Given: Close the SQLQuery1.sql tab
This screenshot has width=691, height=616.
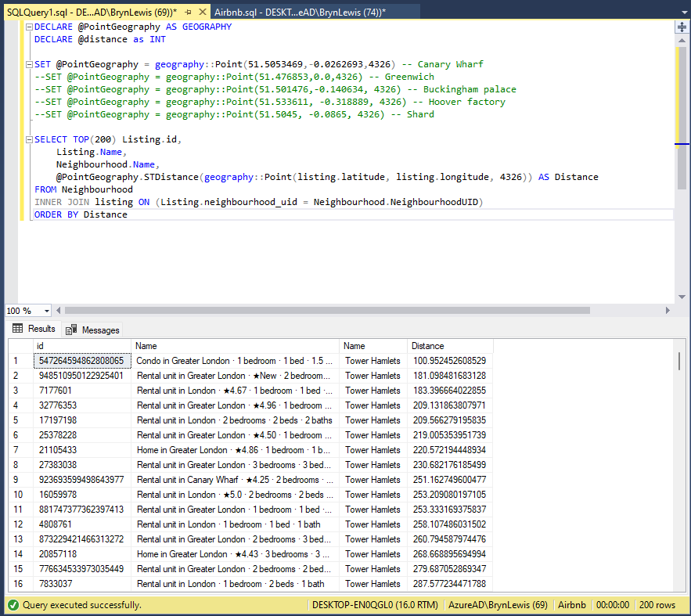Looking at the screenshot, I should click(x=201, y=12).
